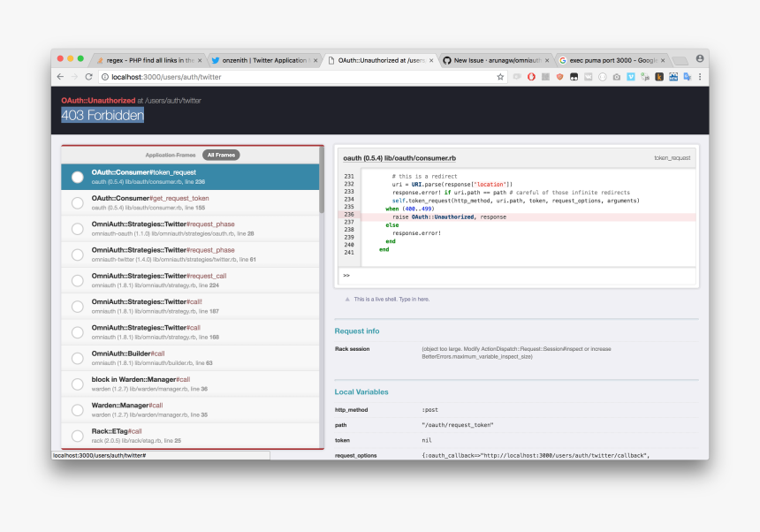This screenshot has height=532, width=760.
Task: Click the red Opera-style extension icon
Action: pyautogui.click(x=531, y=77)
